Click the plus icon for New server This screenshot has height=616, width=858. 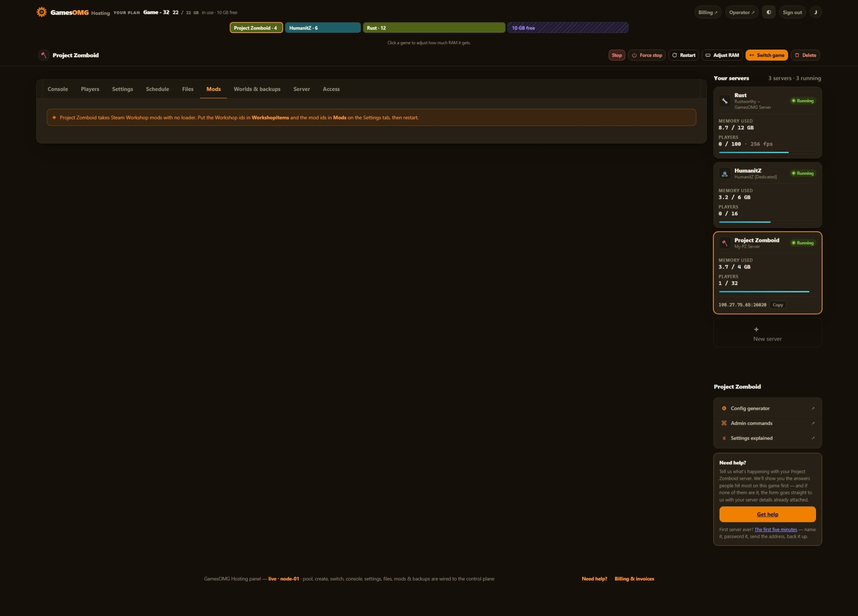[x=756, y=329]
